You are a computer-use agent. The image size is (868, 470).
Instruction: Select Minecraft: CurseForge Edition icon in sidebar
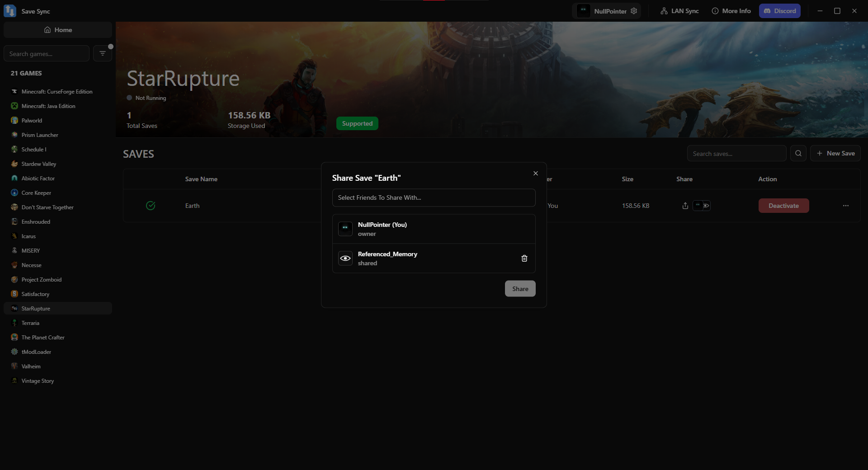pyautogui.click(x=14, y=92)
